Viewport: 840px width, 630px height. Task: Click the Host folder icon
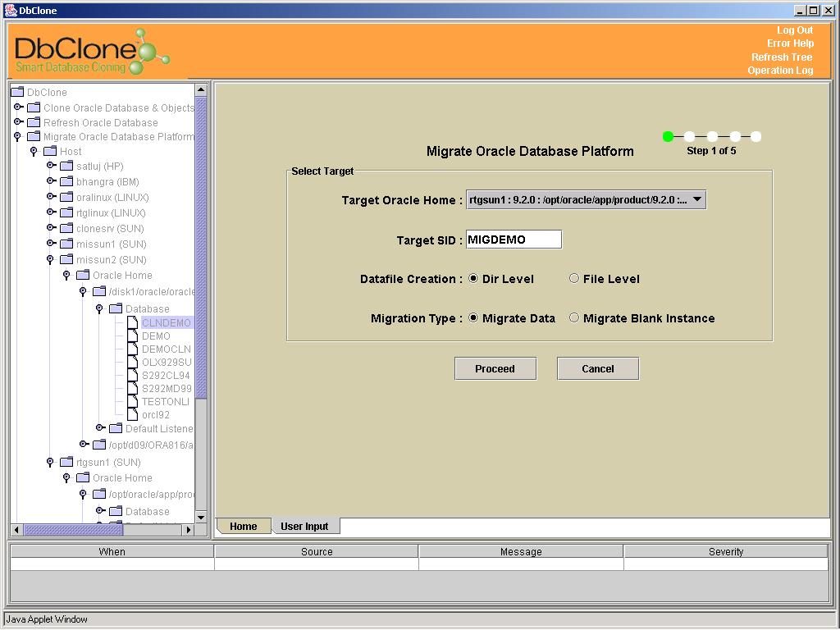click(x=50, y=151)
